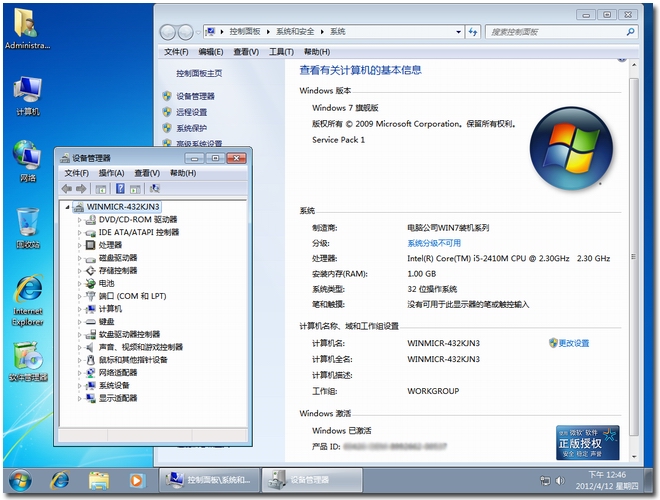Open 文件(F) menu in Device Manager
This screenshot has height=500, width=660.
click(76, 173)
